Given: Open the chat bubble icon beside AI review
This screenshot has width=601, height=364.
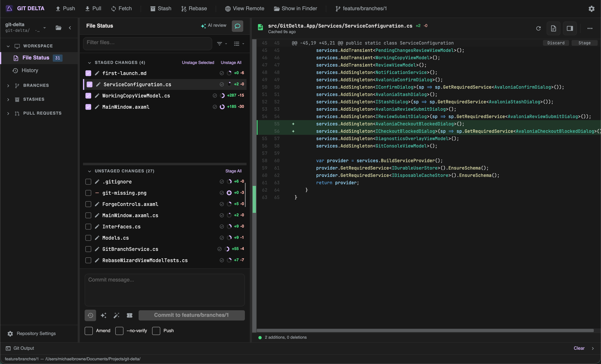Looking at the screenshot, I should click(x=237, y=26).
